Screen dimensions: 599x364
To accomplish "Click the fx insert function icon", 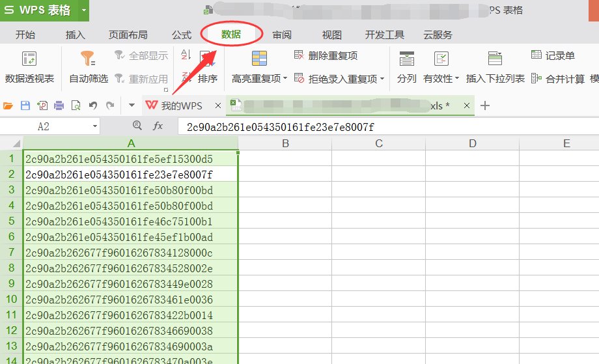I will [158, 126].
